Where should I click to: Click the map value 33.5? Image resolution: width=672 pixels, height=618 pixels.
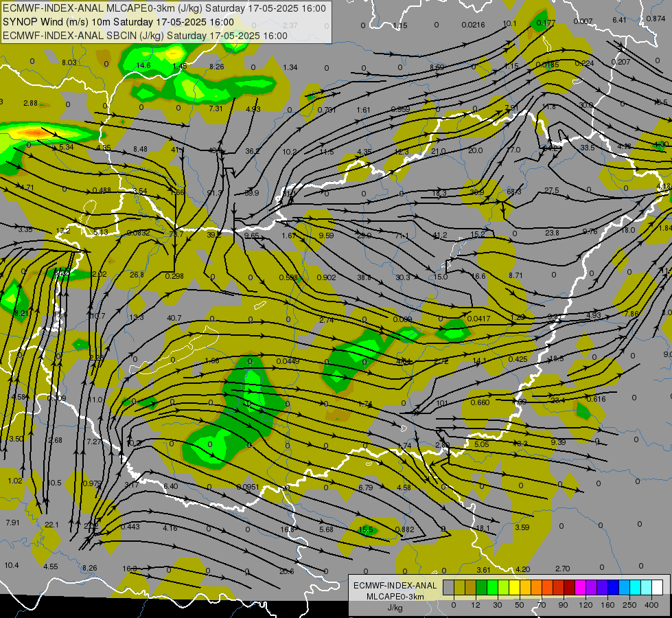[x=587, y=148]
